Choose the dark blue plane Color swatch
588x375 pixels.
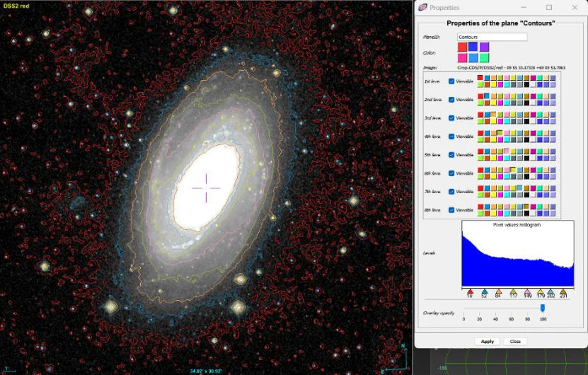pos(473,47)
